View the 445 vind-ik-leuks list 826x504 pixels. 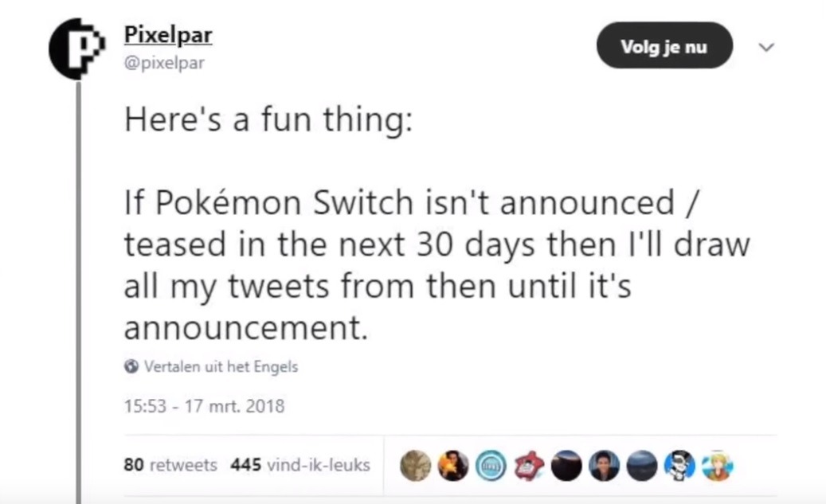[300, 465]
